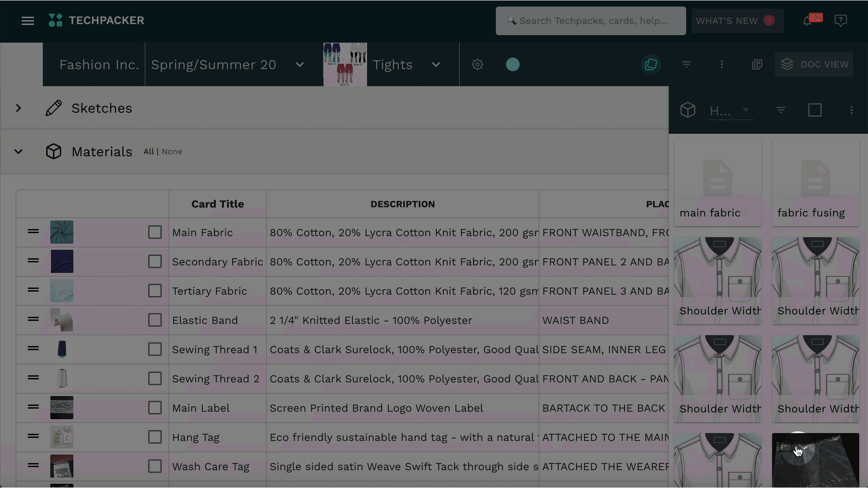The image size is (868, 488).
Task: Open the notifications bell
Action: tap(807, 21)
